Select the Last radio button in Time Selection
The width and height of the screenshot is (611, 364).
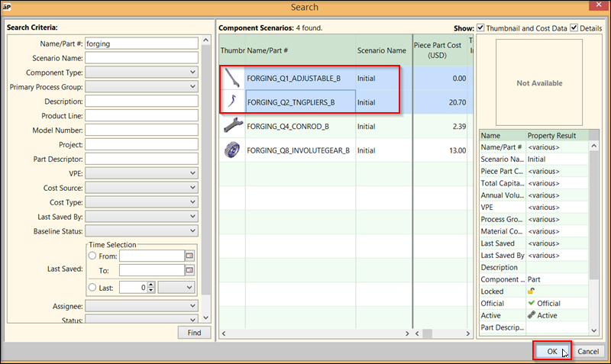[x=92, y=287]
